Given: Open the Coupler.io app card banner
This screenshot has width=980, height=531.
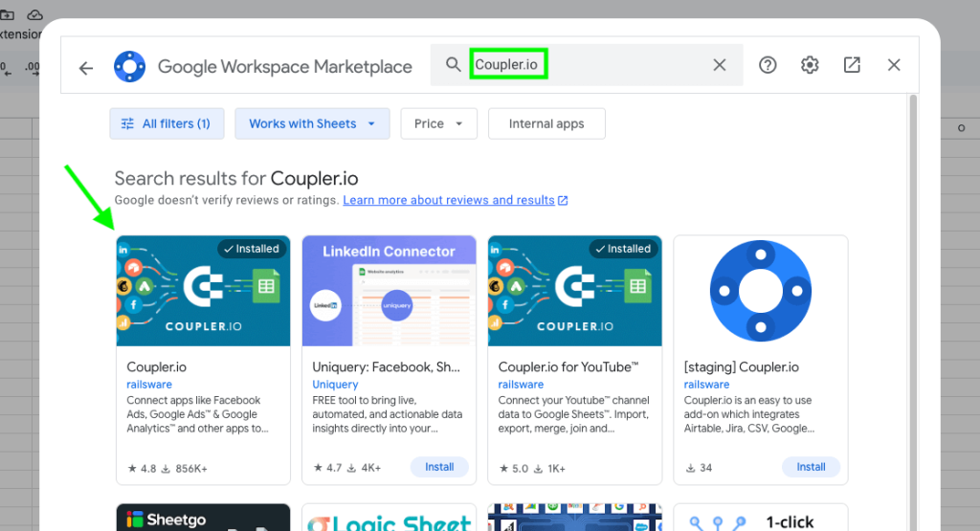Looking at the screenshot, I should tap(203, 291).
